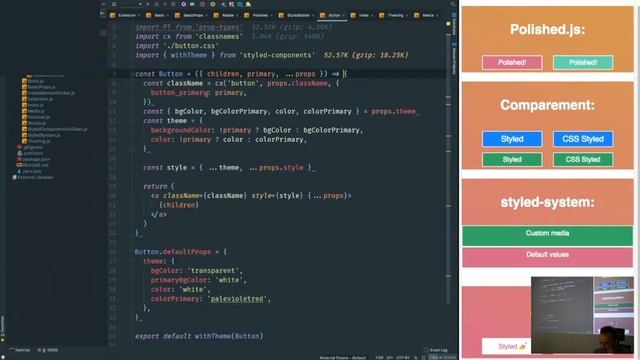Click the green Styled button
Screen dimensions: 640x360
(x=512, y=159)
